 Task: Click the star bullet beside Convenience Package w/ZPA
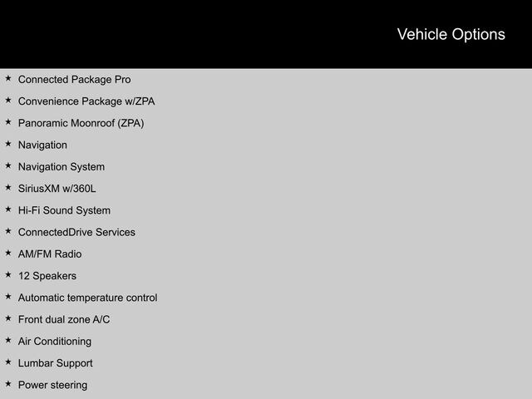click(7, 101)
